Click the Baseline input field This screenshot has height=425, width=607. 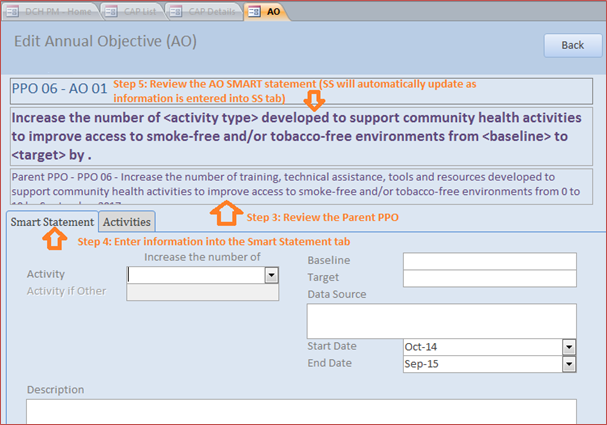490,261
